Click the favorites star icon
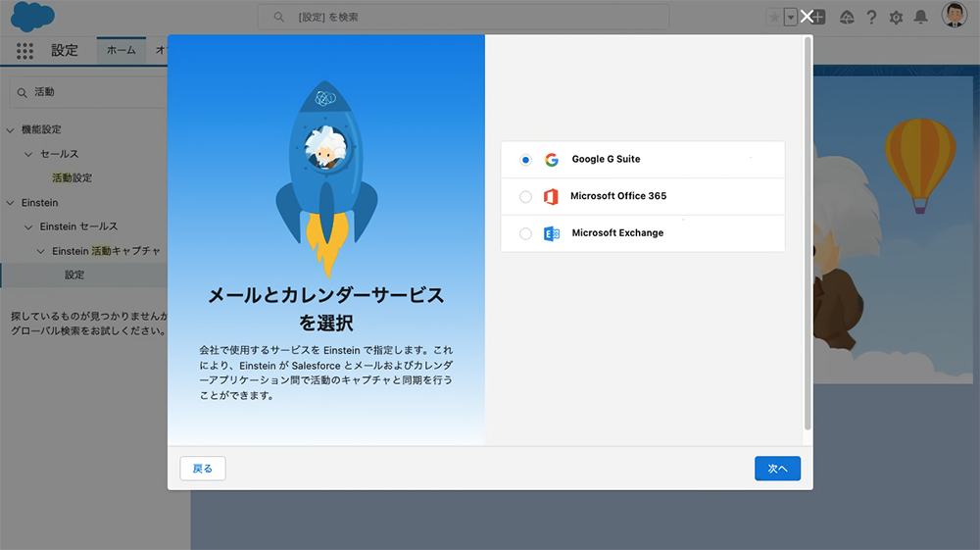 tap(774, 17)
